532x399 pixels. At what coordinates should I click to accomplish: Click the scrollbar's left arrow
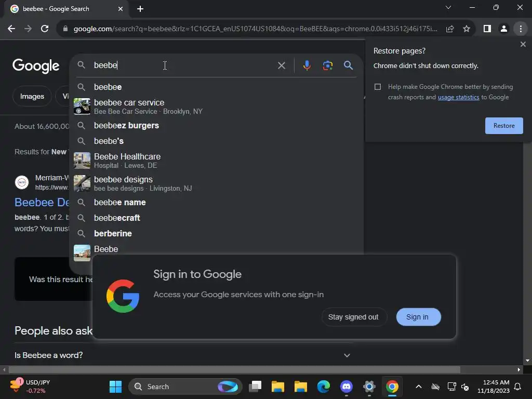point(4,369)
